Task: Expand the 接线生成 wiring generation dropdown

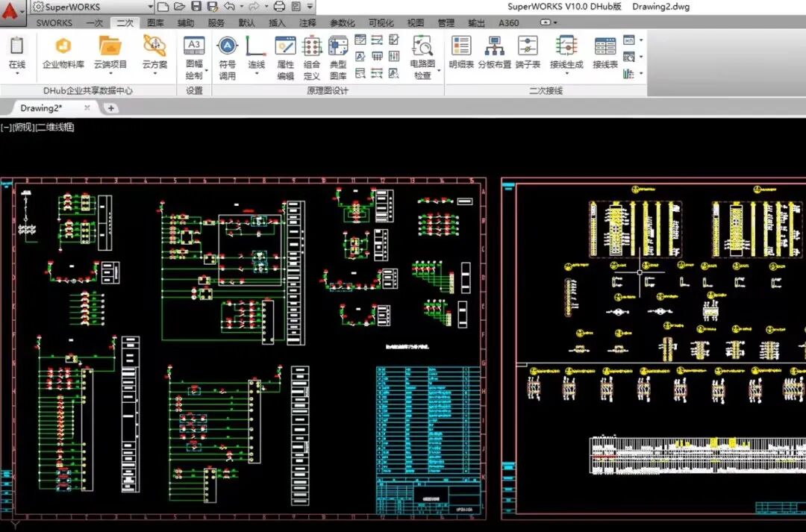Action: coord(566,74)
